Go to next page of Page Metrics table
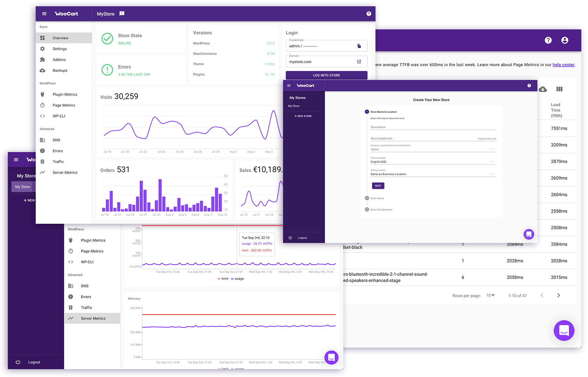588x377 pixels. click(x=559, y=295)
